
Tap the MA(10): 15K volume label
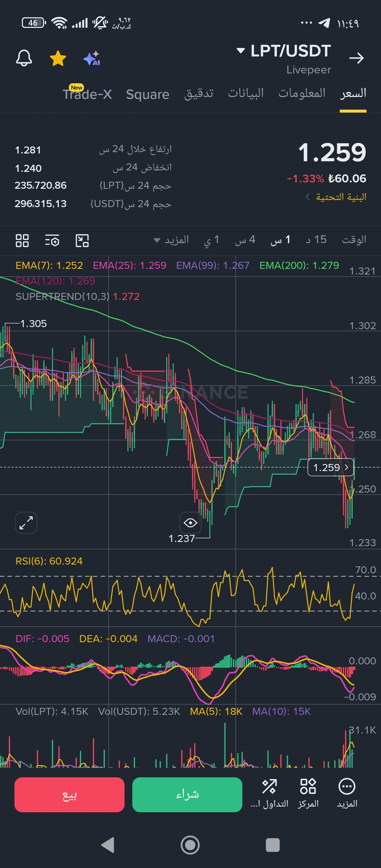click(282, 711)
